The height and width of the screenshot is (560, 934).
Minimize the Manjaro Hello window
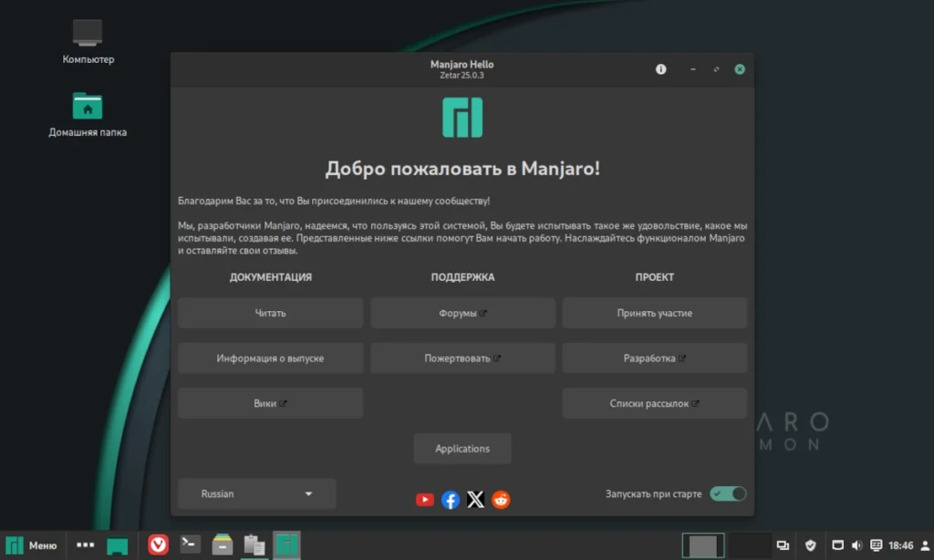coord(693,69)
